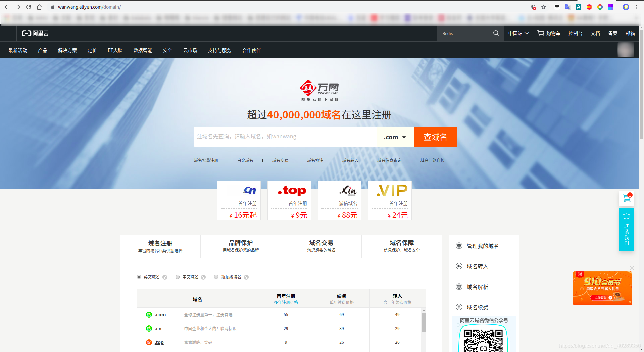Screen dimensions: 644x352
Task: Click browser forward arrow
Action: click(18, 7)
